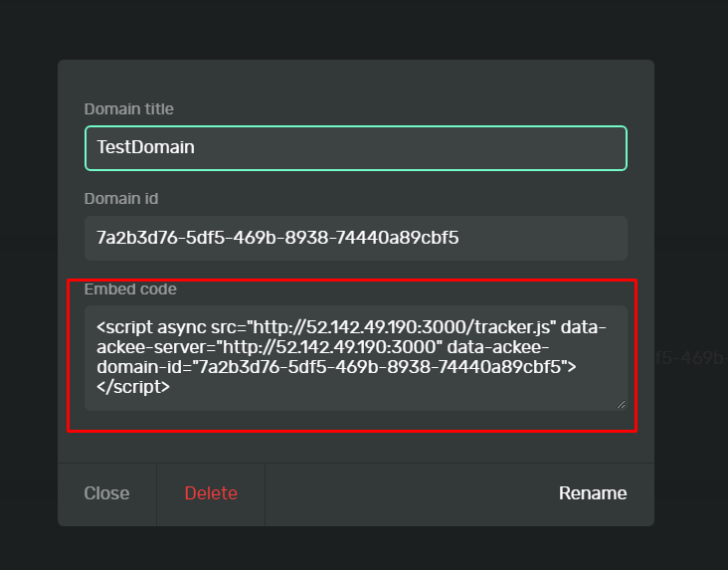The height and width of the screenshot is (570, 728).
Task: Grab the Embed code textarea resize handle
Action: coord(622,405)
